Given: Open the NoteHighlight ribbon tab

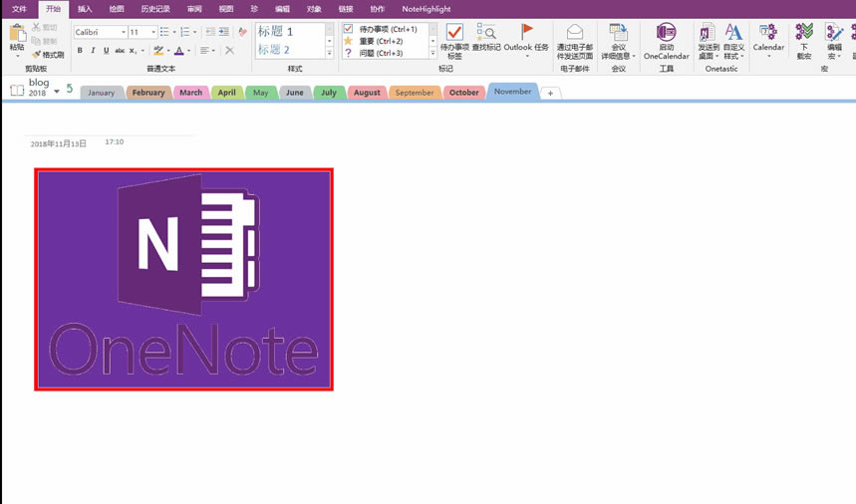Looking at the screenshot, I should click(427, 9).
